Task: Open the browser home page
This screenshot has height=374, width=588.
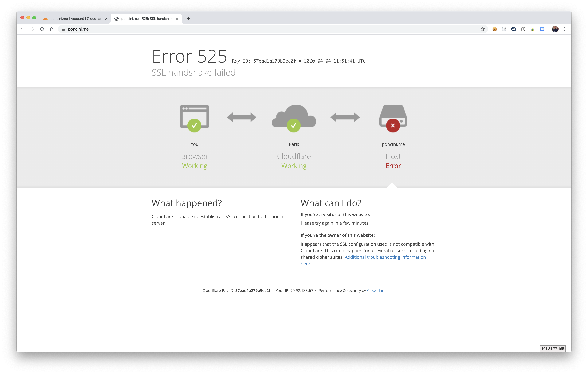Action: click(x=52, y=29)
